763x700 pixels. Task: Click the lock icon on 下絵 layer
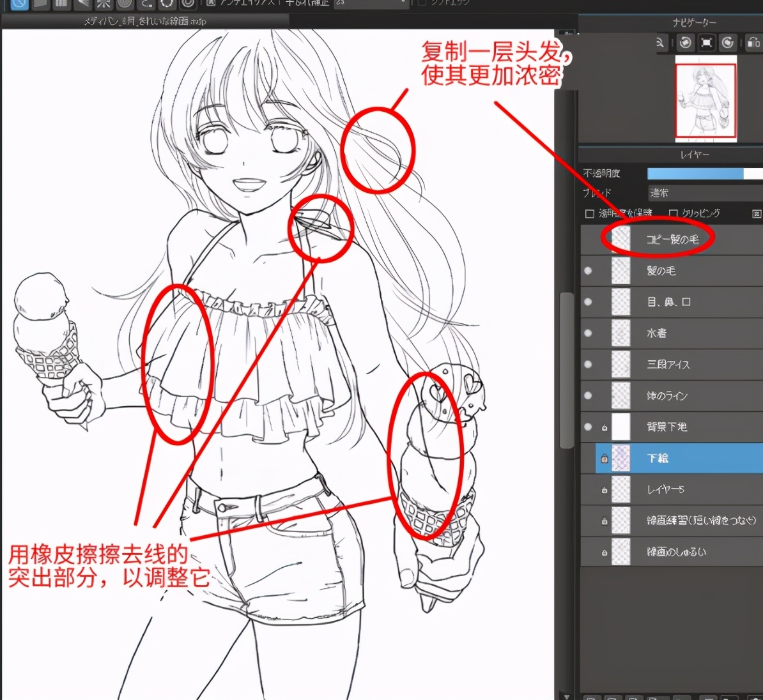click(604, 459)
